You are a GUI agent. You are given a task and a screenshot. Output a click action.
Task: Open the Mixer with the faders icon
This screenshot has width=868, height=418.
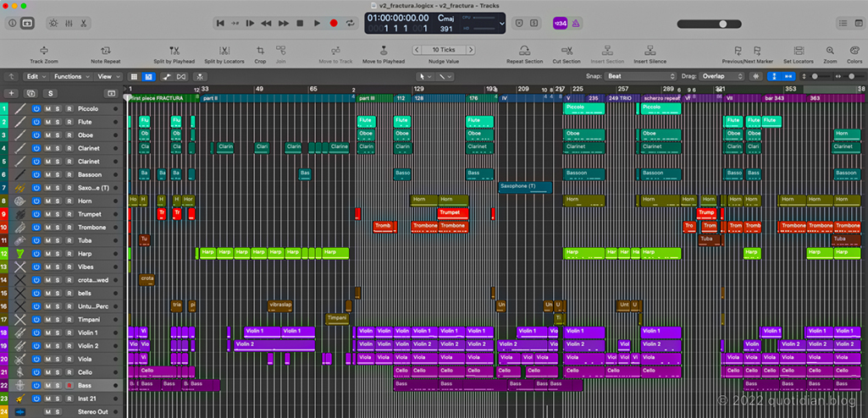[x=69, y=23]
